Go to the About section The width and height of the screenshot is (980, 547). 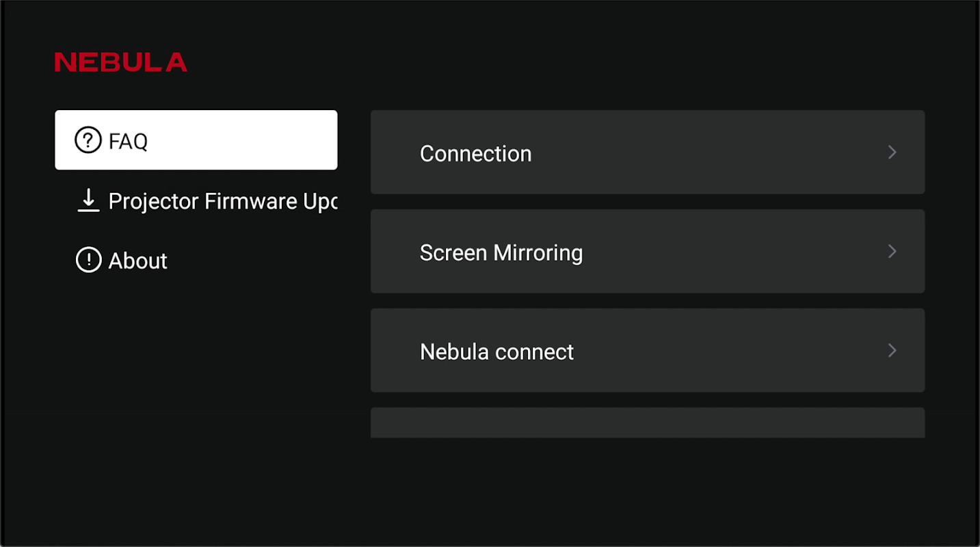(137, 261)
